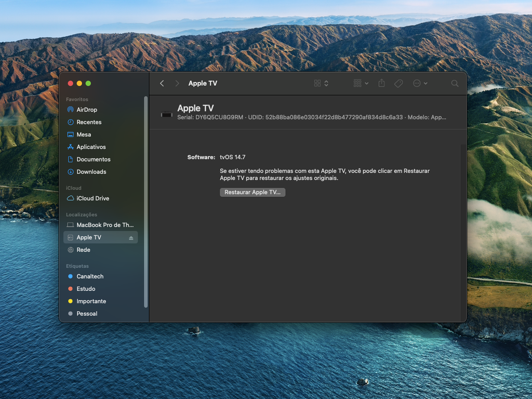532x399 pixels.
Task: Select Apple TV in the sidebar
Action: pyautogui.click(x=100, y=237)
